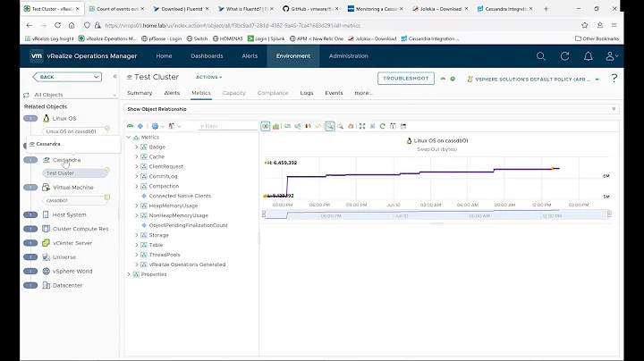Toggle the zoom view magnifier button
644x361 pixels.
330,126
